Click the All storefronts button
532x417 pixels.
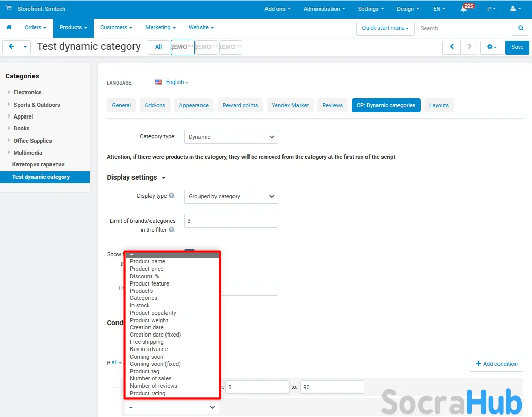pyautogui.click(x=158, y=47)
